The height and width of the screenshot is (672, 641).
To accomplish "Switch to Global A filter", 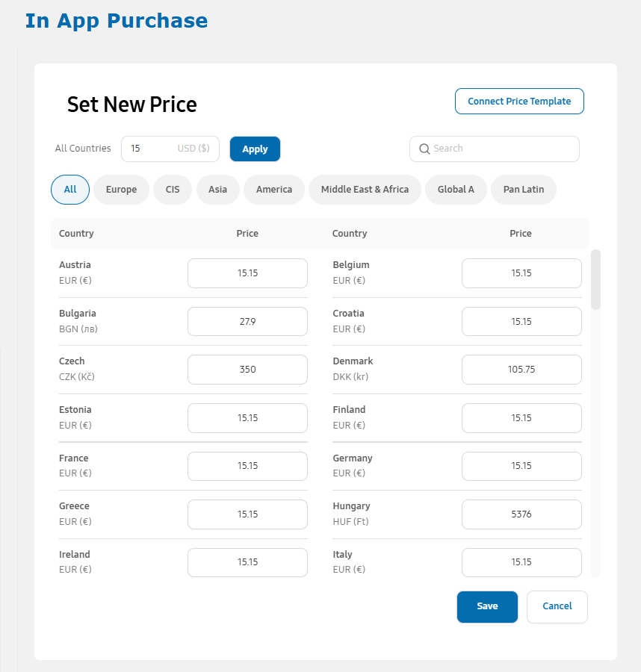I will (456, 190).
